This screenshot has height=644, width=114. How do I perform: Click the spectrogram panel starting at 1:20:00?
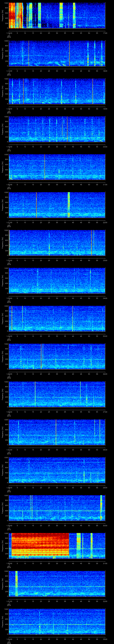(57, 167)
